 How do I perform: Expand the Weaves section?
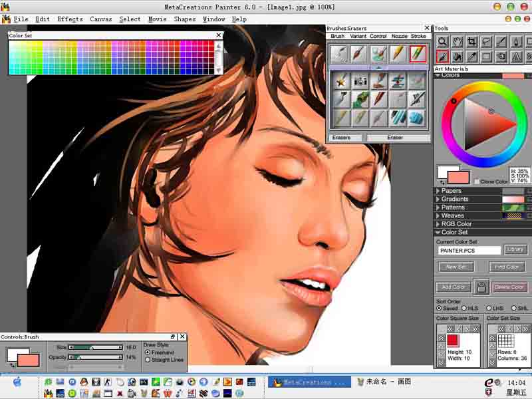point(438,215)
